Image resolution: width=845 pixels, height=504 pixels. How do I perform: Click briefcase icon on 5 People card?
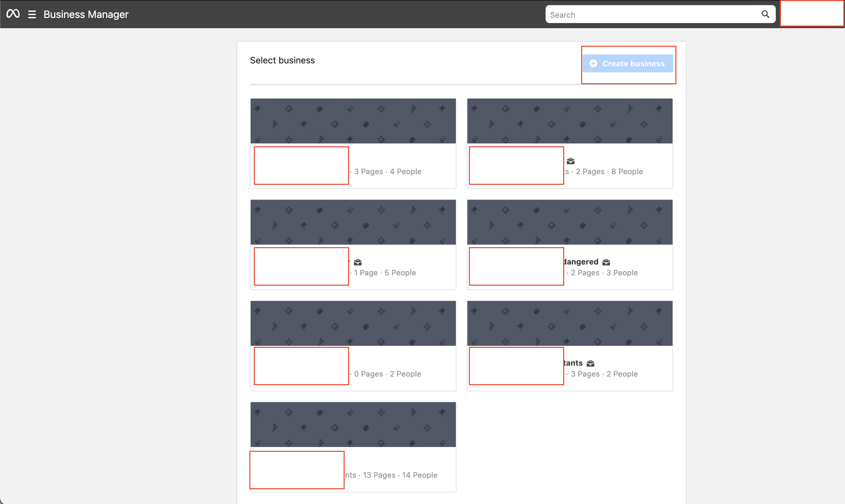[357, 262]
